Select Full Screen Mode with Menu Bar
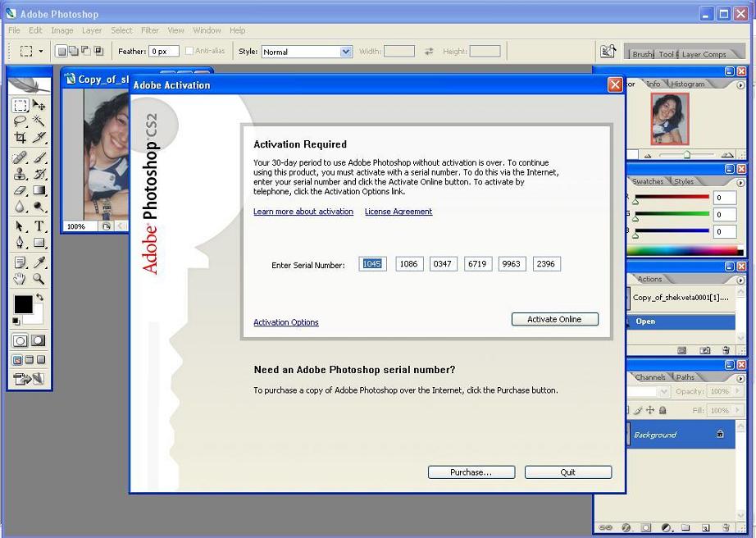Image resolution: width=756 pixels, height=538 pixels. coord(30,360)
